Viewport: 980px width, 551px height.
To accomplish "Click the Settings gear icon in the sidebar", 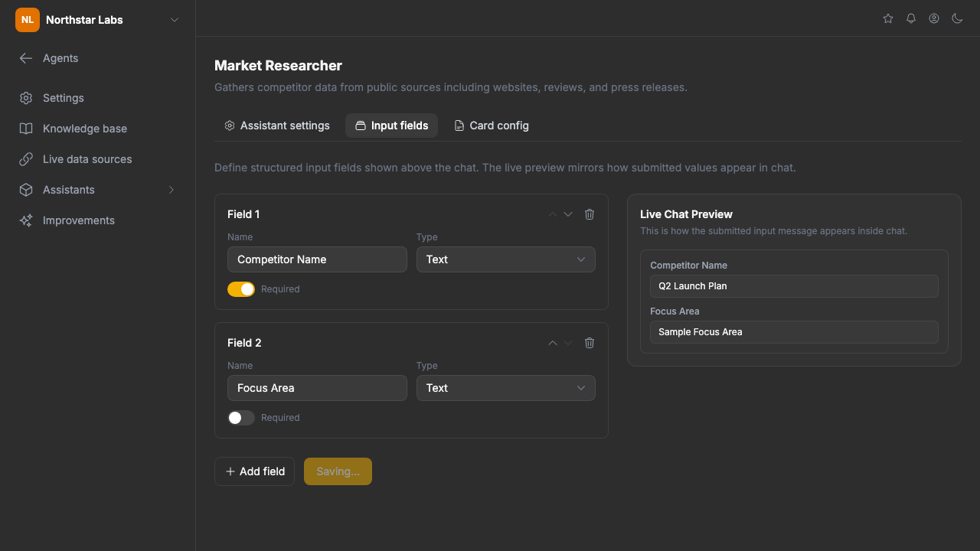I will tap(26, 98).
